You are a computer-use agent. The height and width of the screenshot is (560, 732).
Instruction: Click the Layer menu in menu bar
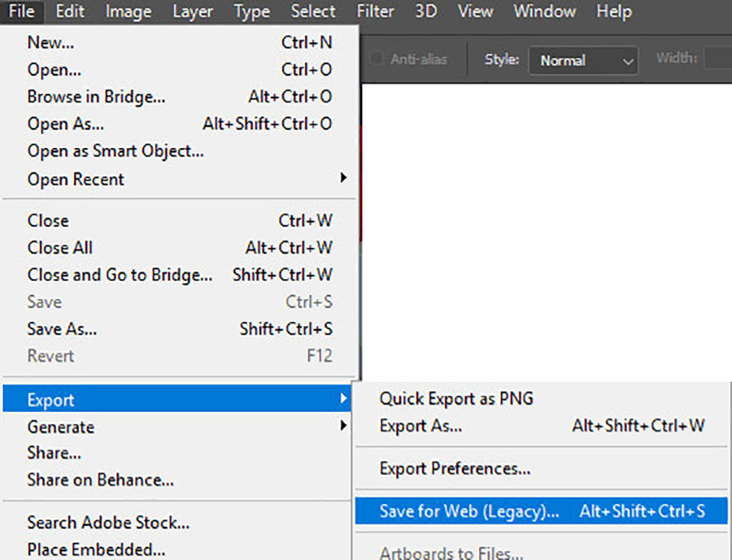click(x=192, y=12)
